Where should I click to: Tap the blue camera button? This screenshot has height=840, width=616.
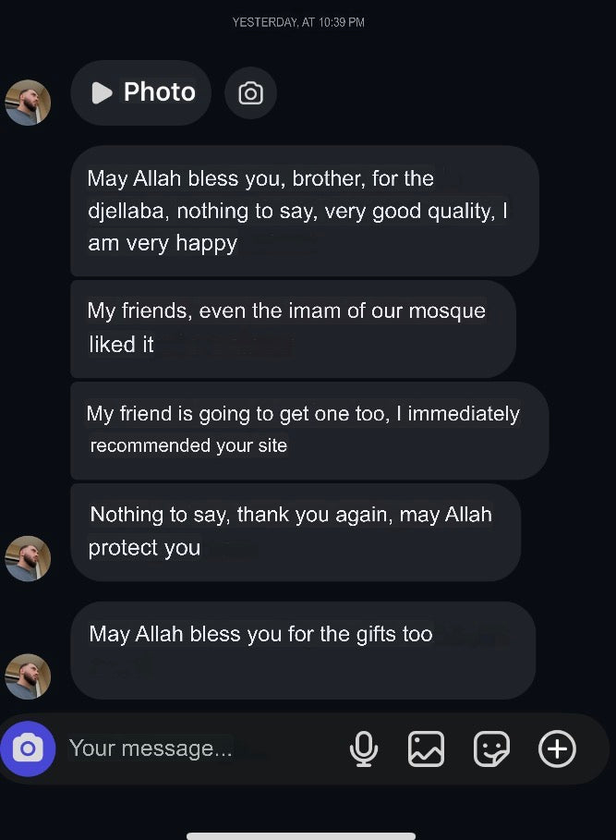[28, 748]
